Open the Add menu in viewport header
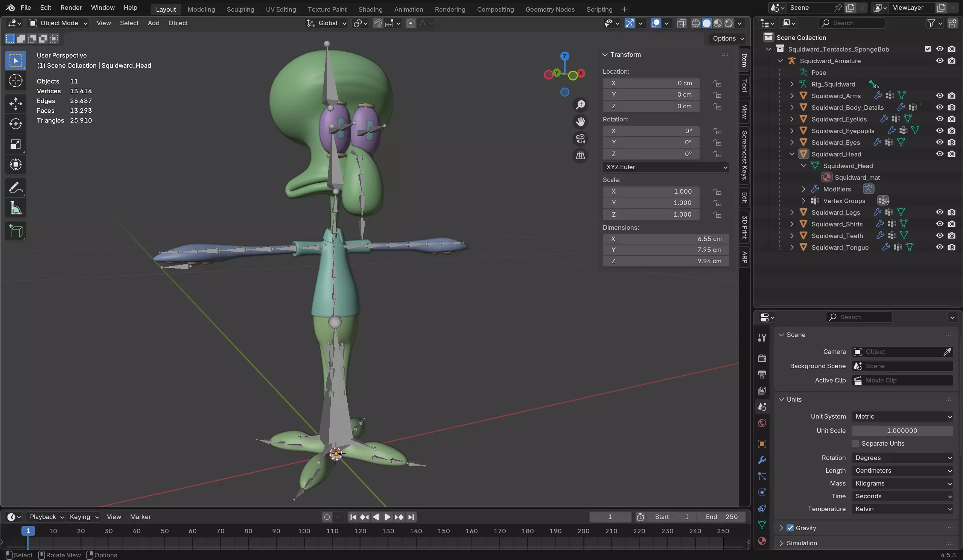This screenshot has height=560, width=963. [154, 23]
